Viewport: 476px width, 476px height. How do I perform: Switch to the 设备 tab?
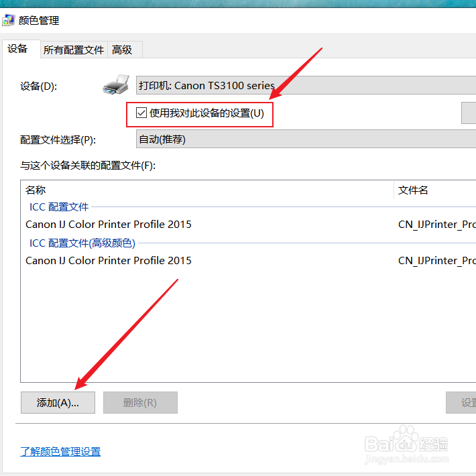pos(21,48)
